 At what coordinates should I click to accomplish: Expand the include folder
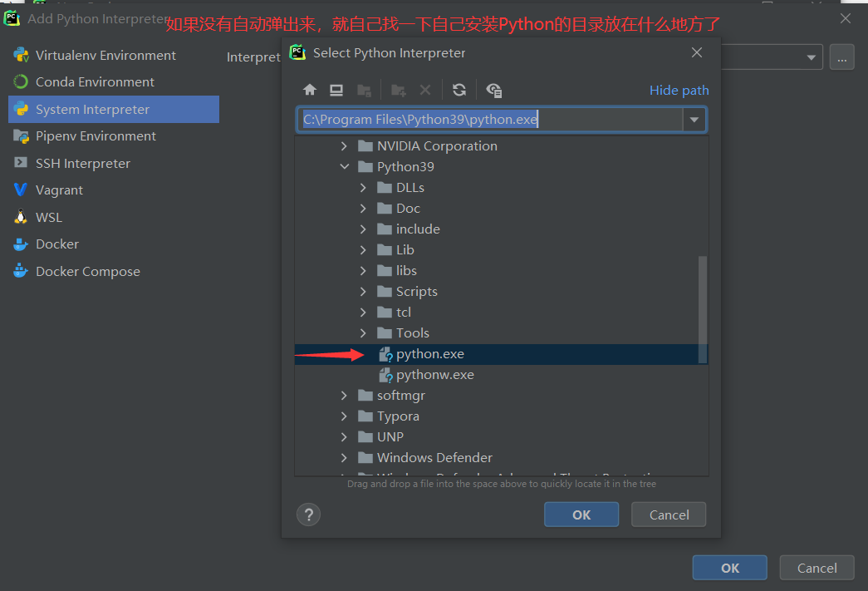(363, 229)
